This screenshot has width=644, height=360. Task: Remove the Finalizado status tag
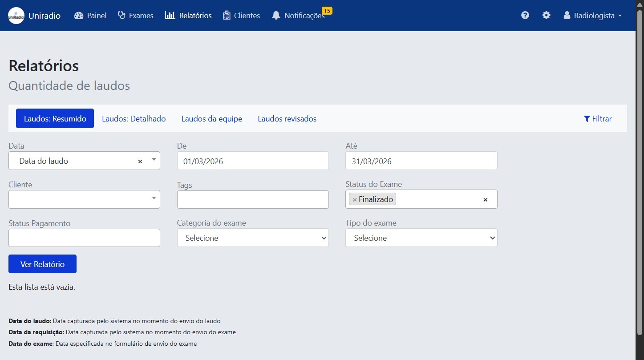click(355, 199)
